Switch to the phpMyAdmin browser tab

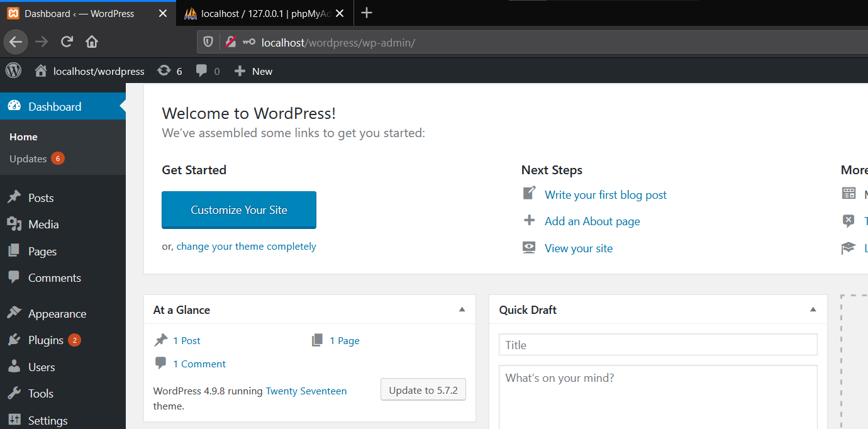click(265, 13)
